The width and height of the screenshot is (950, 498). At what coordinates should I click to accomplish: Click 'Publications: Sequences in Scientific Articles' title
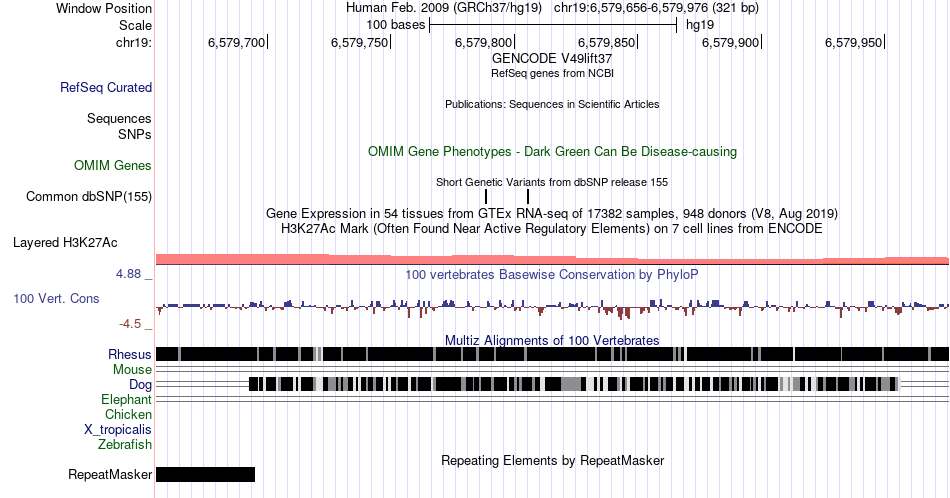pos(552,104)
